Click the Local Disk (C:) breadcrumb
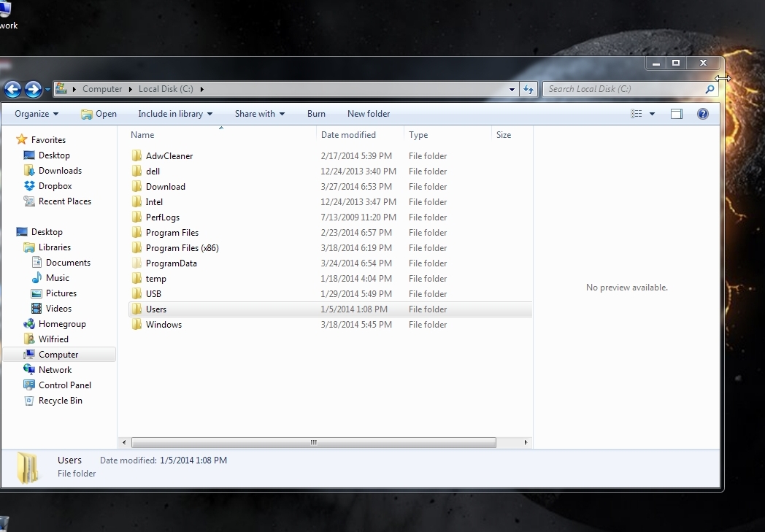 (166, 89)
